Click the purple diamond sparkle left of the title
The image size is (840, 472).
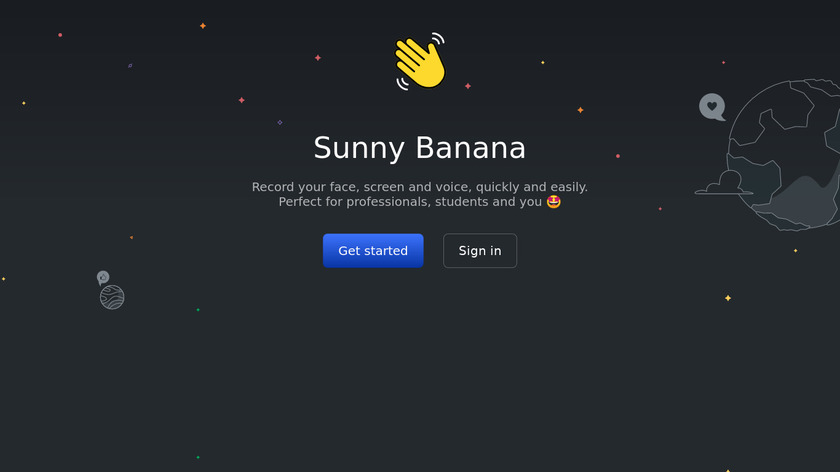[280, 123]
